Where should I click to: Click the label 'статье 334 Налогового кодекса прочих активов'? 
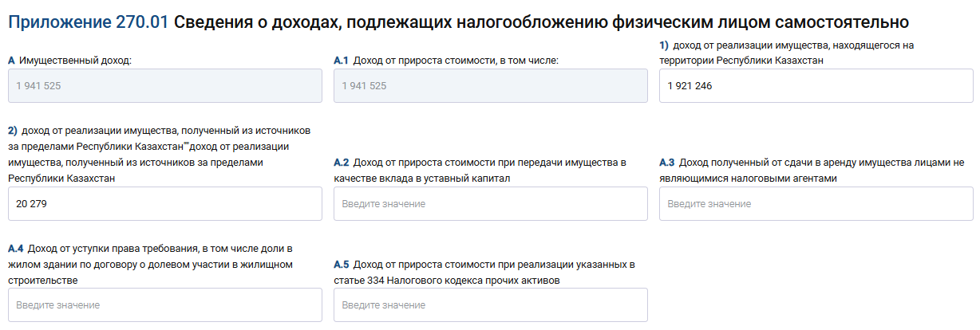[x=445, y=280]
